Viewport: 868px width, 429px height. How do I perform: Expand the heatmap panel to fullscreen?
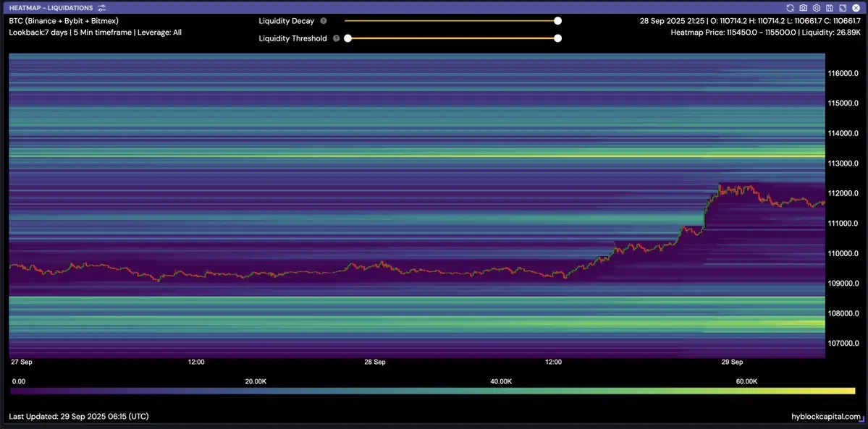point(842,8)
